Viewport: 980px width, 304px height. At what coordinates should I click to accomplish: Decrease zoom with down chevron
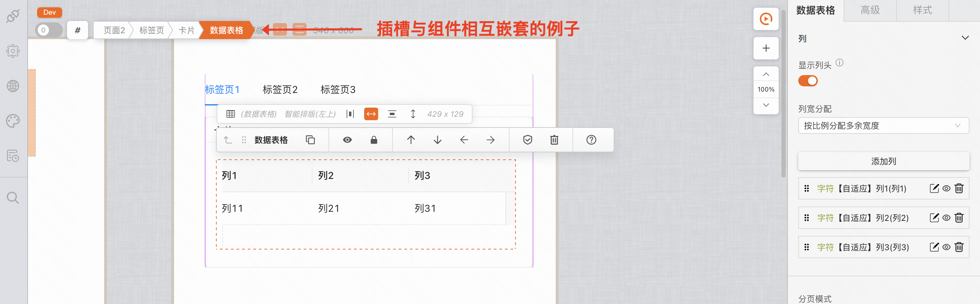click(766, 105)
